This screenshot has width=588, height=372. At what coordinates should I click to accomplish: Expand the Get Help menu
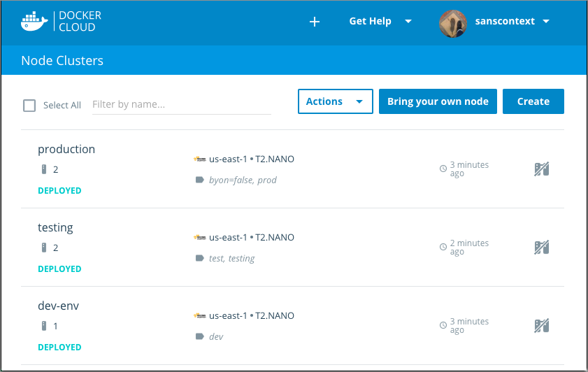tap(380, 22)
